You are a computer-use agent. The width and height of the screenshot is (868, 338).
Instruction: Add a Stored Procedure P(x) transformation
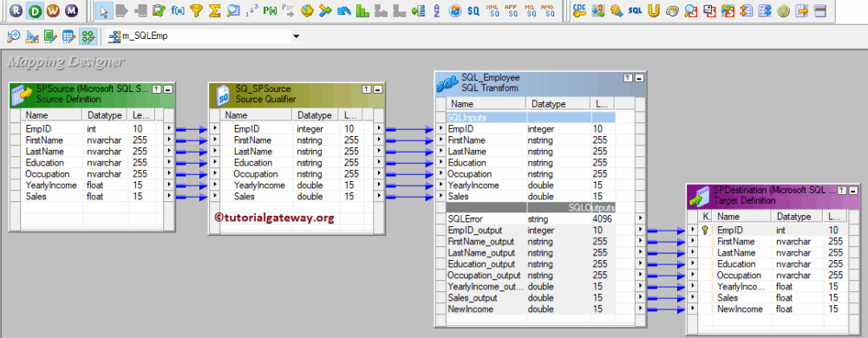270,10
